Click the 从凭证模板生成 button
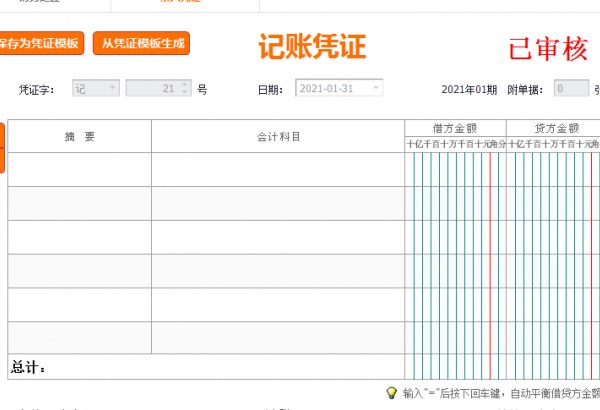 tap(141, 44)
